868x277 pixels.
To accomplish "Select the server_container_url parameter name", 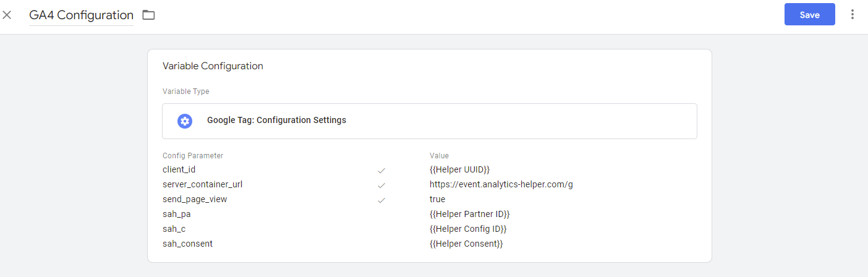I will click(198, 184).
